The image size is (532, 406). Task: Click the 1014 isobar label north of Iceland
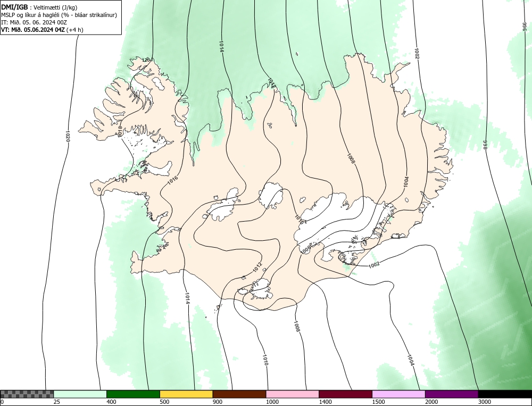point(221,46)
